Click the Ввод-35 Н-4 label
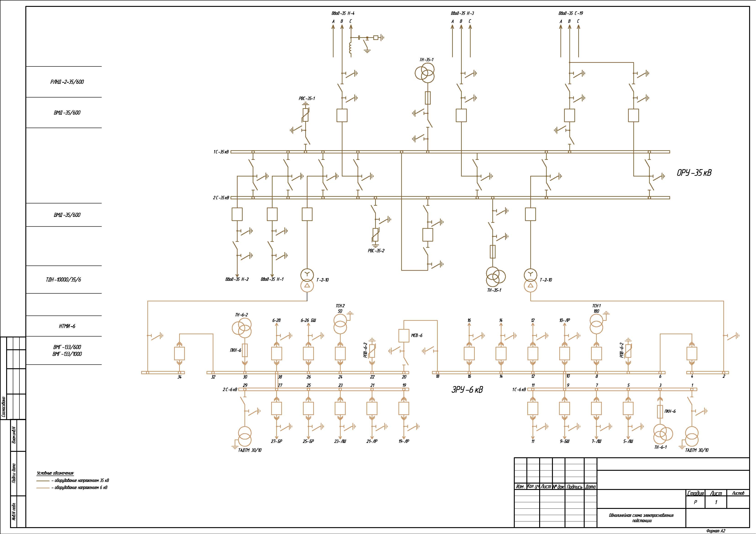Viewport: 756px width, 534px height. (x=343, y=13)
